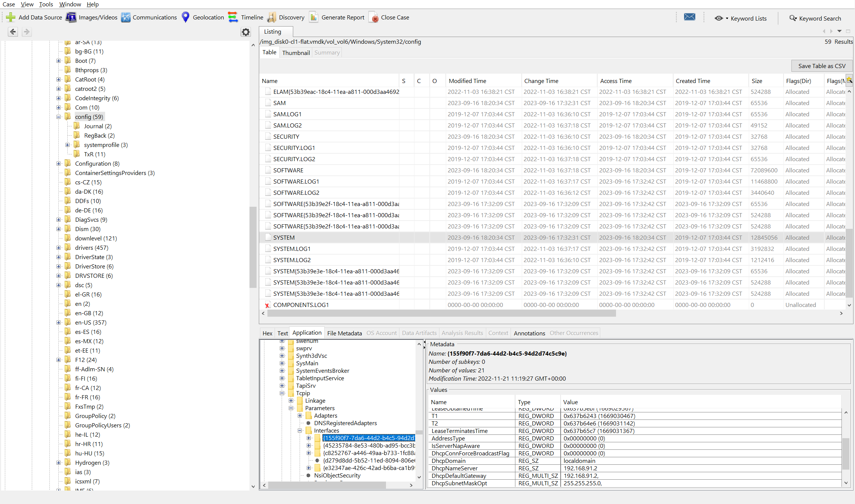
Task: Switch to the Hex tab
Action: (267, 333)
